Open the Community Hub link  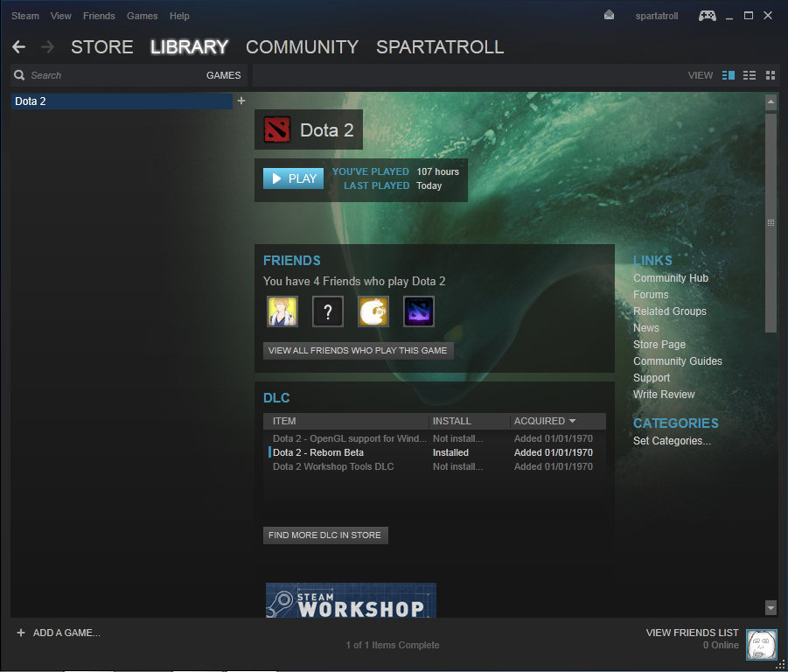pos(670,278)
